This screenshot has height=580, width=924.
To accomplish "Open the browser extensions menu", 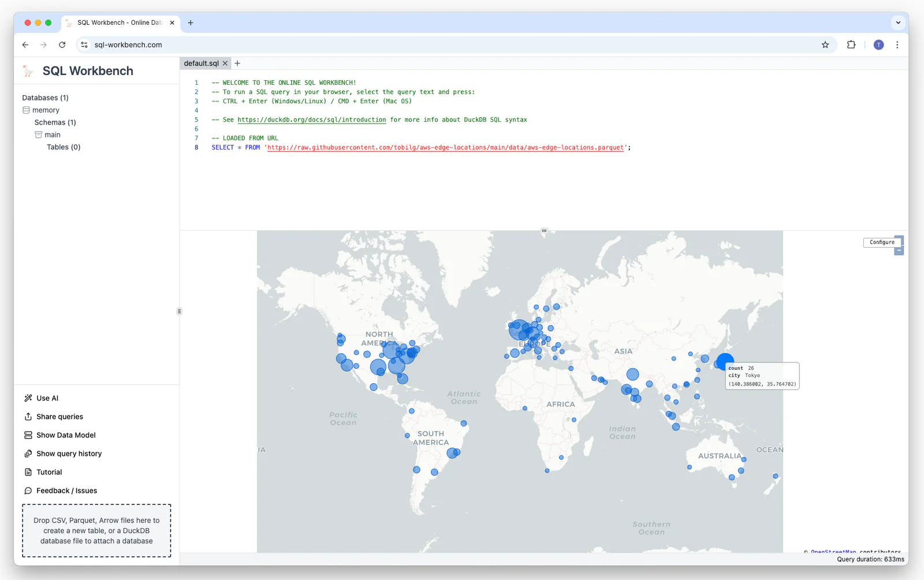I will (851, 45).
